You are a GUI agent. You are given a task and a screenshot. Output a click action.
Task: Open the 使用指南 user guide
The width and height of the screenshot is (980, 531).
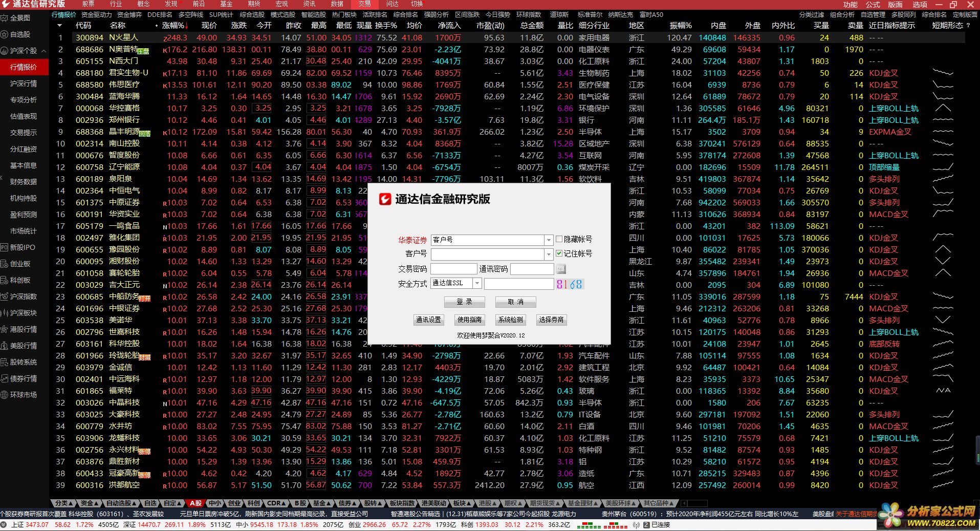pos(469,320)
